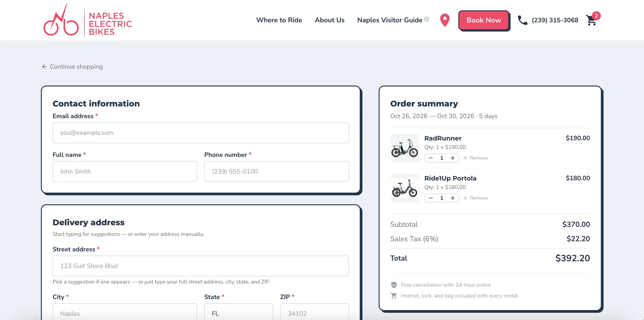Decrease RadRunner quantity with minus
644x320 pixels.
coord(431,158)
